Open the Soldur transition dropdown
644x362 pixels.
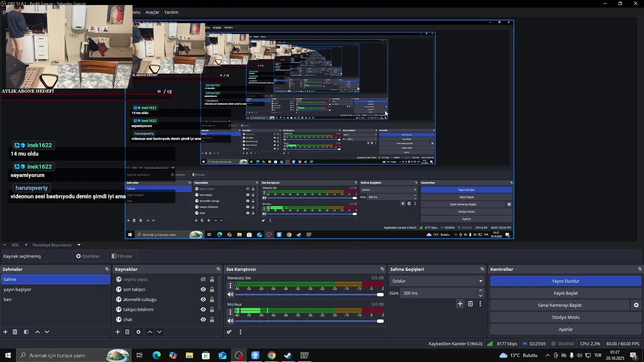coord(437,281)
